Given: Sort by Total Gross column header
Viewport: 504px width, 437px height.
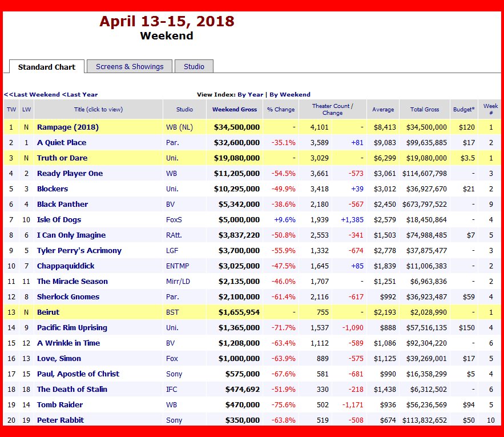Looking at the screenshot, I should point(425,110).
